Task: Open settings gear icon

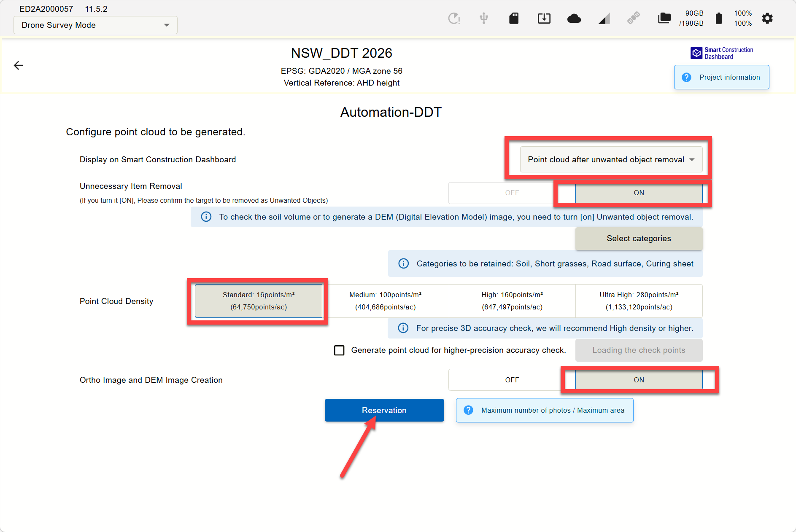Action: (x=767, y=18)
